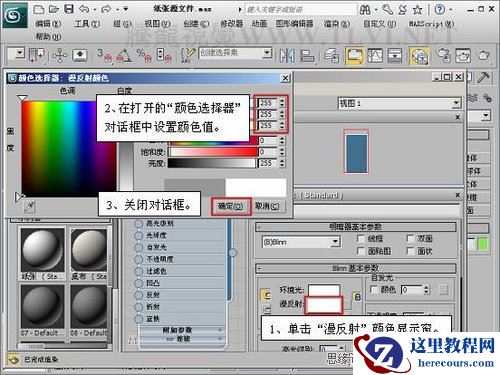Toggle the 3D snaps icon

[104, 55]
